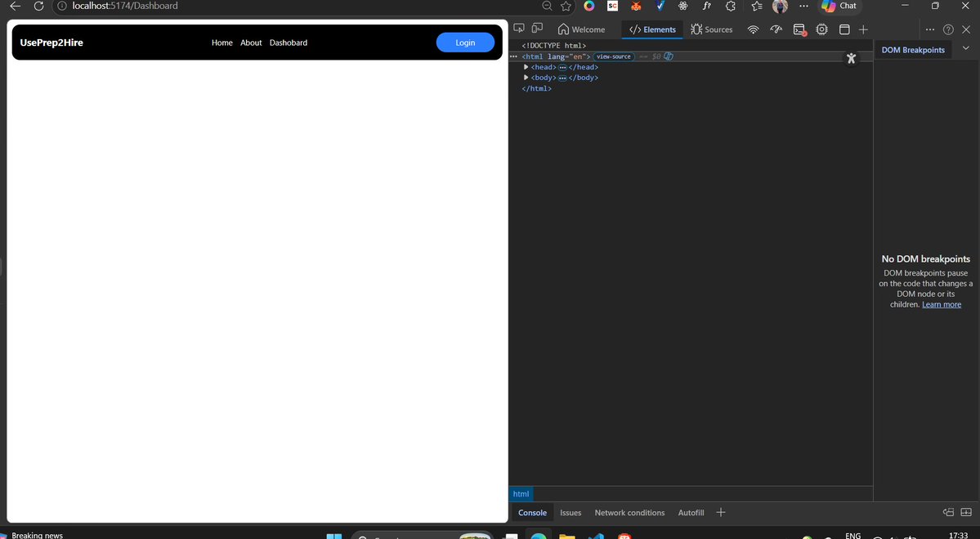Expand the head element in Elements panel

(526, 66)
